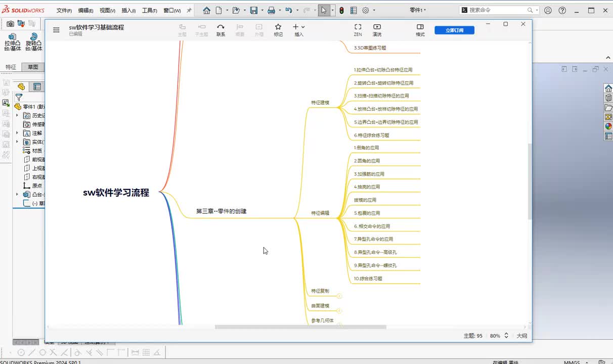Open dropdown arrow next to print icon
This screenshot has width=613, height=364.
[280, 10]
